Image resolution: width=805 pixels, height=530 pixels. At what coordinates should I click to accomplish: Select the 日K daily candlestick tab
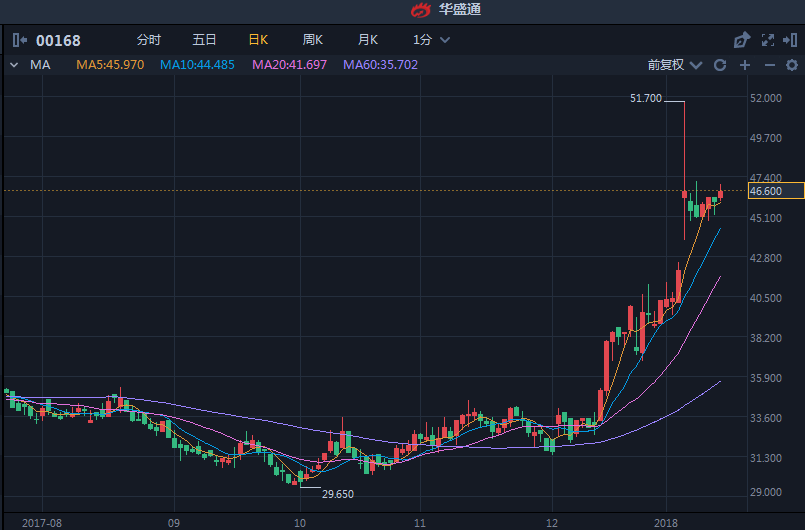click(258, 40)
